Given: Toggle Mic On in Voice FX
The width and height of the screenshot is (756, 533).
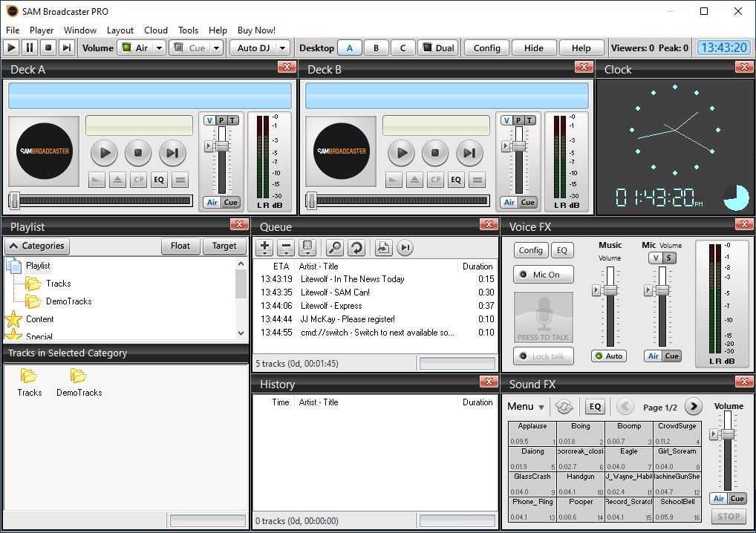Looking at the screenshot, I should click(544, 275).
